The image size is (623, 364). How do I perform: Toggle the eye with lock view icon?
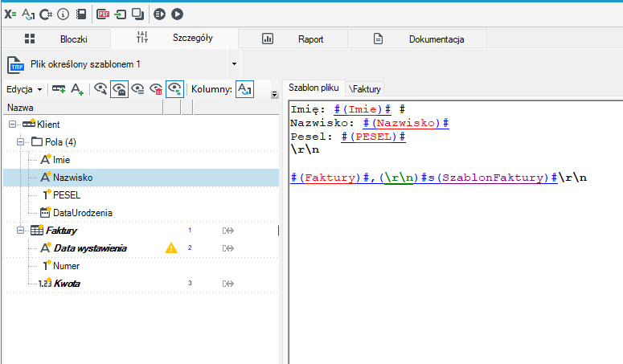click(x=119, y=89)
